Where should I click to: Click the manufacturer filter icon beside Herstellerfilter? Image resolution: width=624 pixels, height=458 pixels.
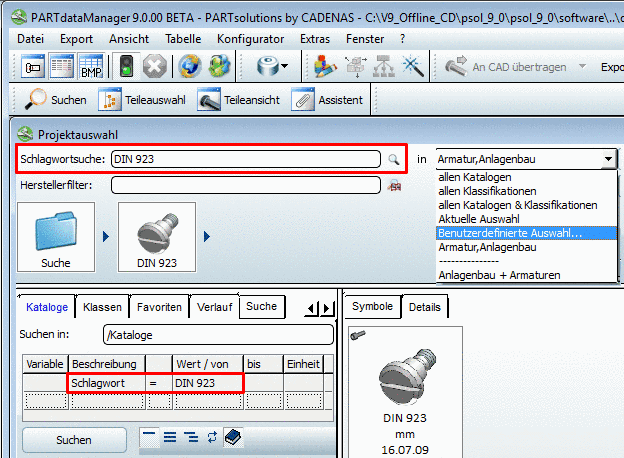[x=394, y=185]
